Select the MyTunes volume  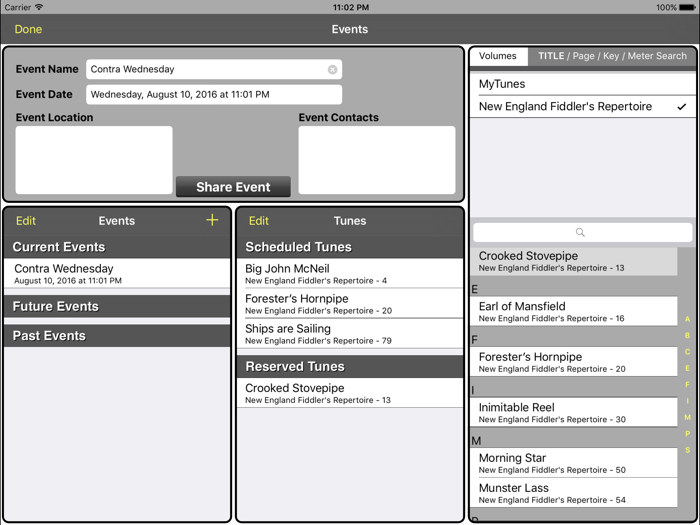tap(583, 84)
